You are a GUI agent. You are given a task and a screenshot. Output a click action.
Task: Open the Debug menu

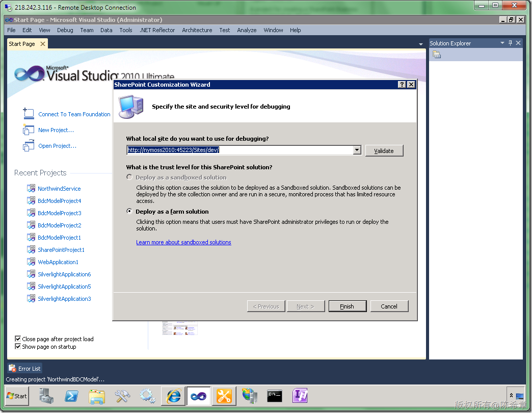click(x=65, y=30)
